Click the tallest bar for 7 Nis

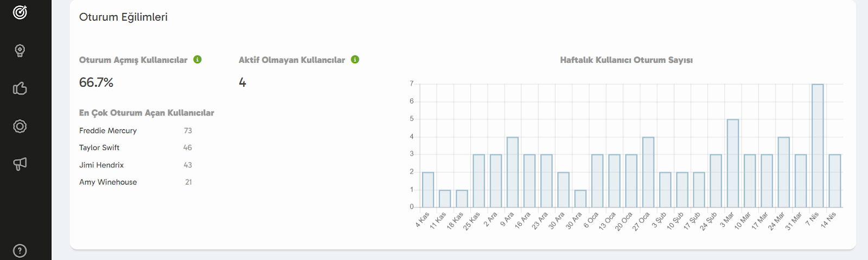click(818, 146)
